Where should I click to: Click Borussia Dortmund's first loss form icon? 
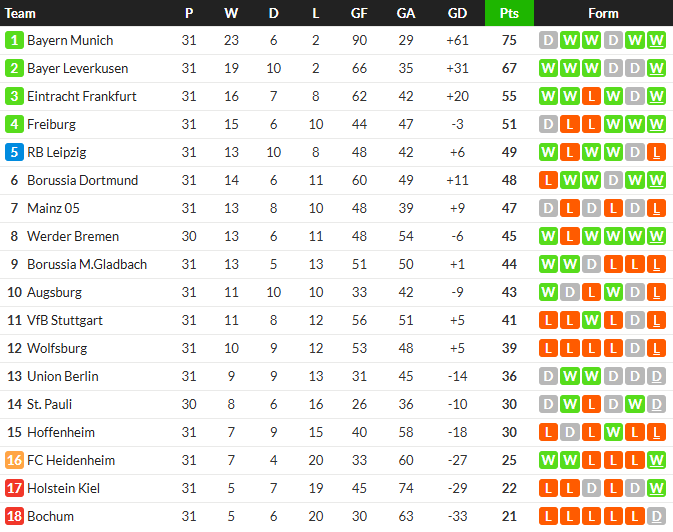click(548, 181)
